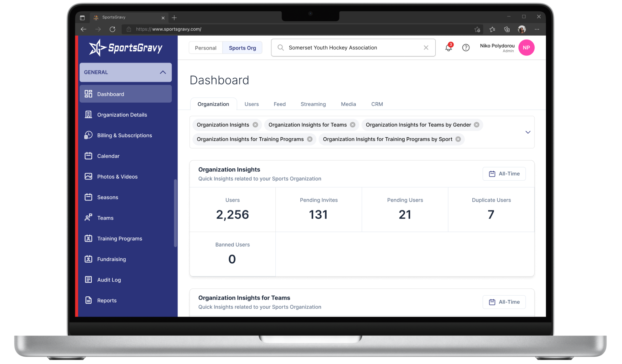Image resolution: width=622 pixels, height=364 pixels.
Task: Click the Users count 2,256
Action: [232, 214]
